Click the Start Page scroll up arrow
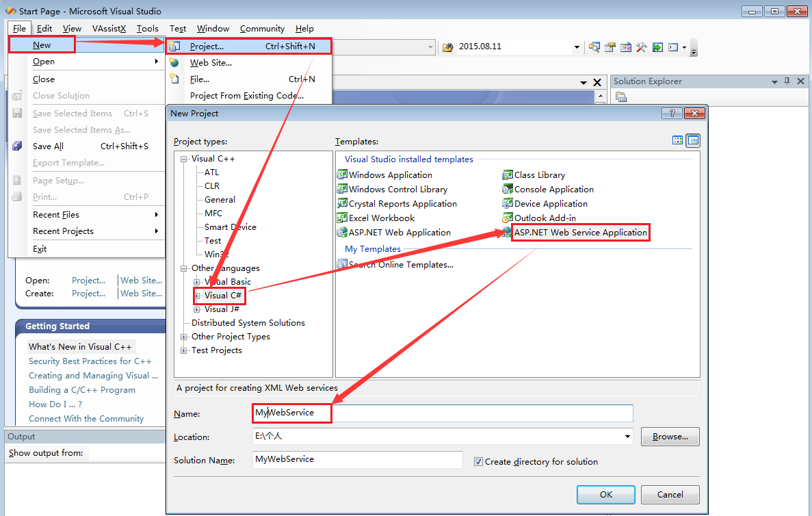 (x=600, y=96)
